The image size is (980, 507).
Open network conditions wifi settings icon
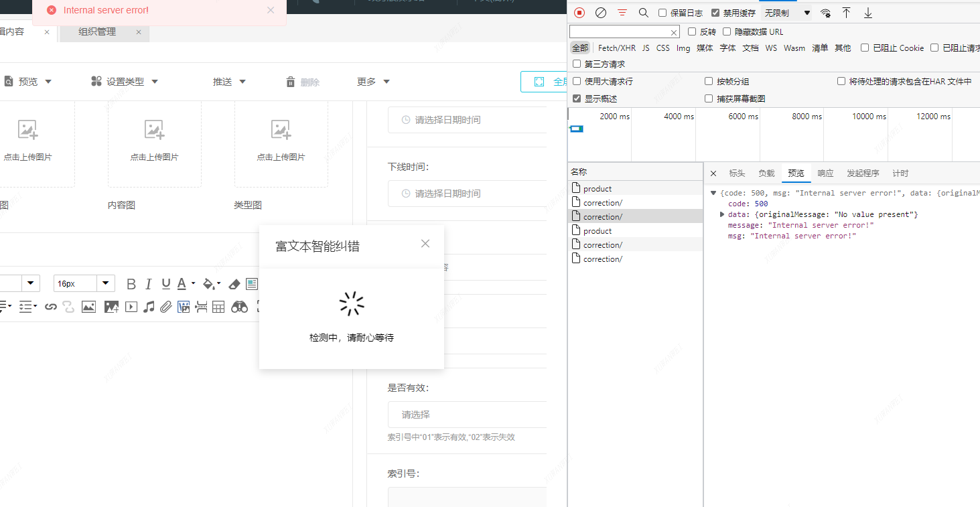[825, 13]
